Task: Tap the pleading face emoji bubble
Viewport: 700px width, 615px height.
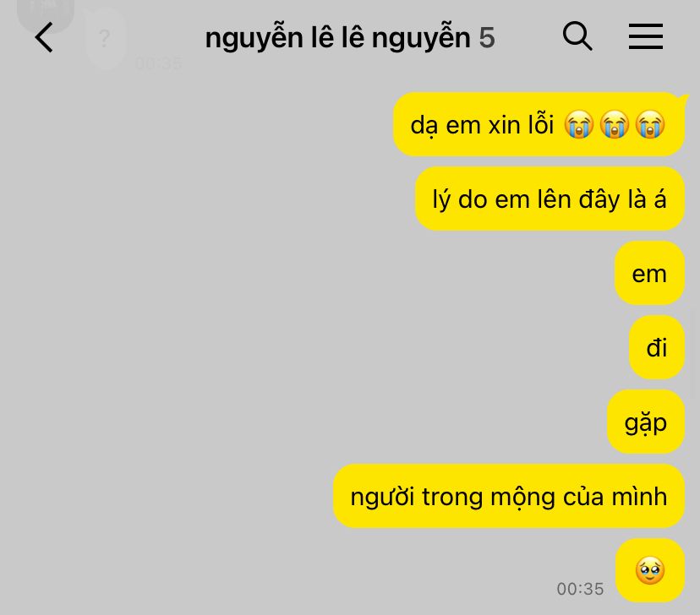Action: [650, 570]
